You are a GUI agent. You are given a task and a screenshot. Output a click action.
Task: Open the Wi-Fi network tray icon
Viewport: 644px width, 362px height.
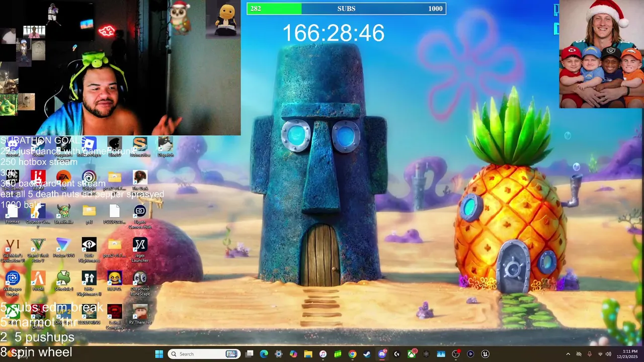pyautogui.click(x=600, y=354)
